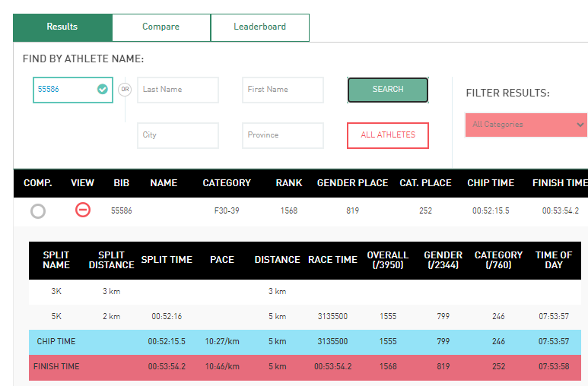This screenshot has width=588, height=386.
Task: Focus the Last Name input field
Action: [177, 90]
